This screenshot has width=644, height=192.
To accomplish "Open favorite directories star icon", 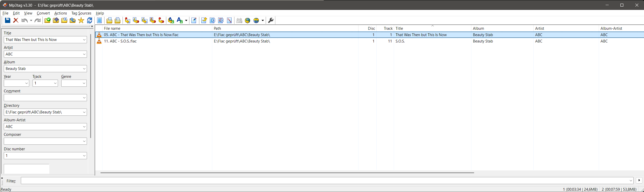I will click(81, 20).
